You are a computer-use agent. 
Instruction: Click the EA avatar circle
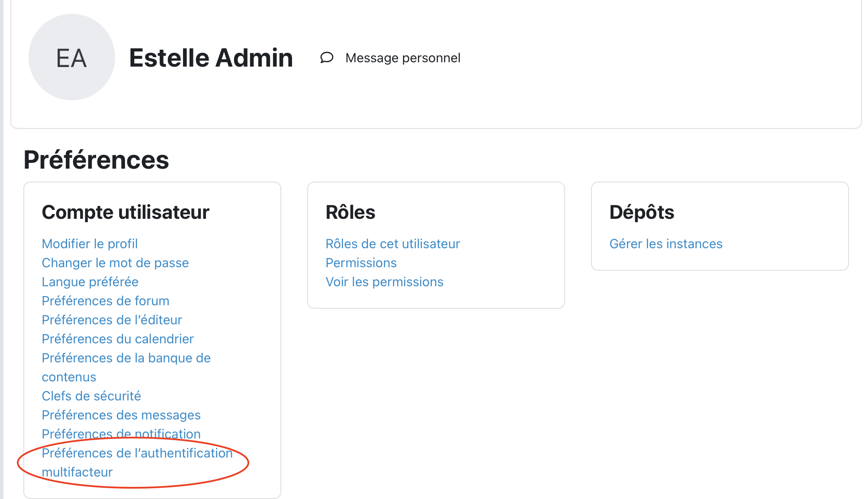click(x=72, y=58)
